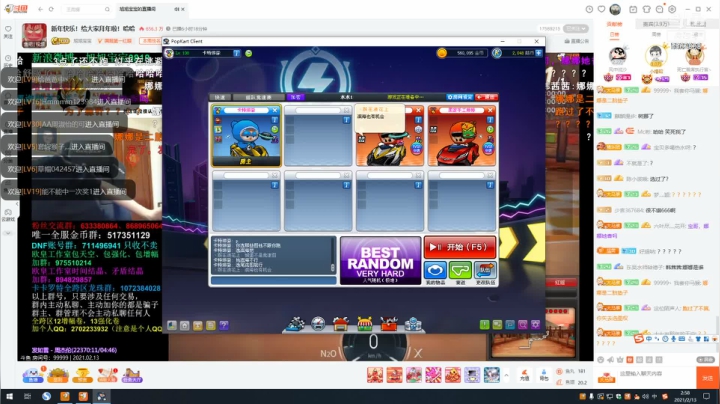This screenshot has height=404, width=720.
Task: Click the change team button
Action: point(485,270)
